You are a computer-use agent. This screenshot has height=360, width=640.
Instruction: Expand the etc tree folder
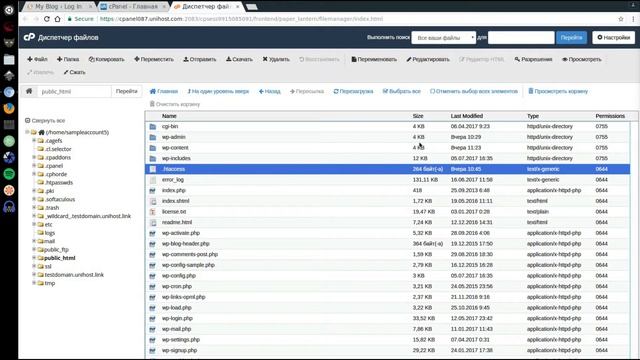(x=34, y=224)
